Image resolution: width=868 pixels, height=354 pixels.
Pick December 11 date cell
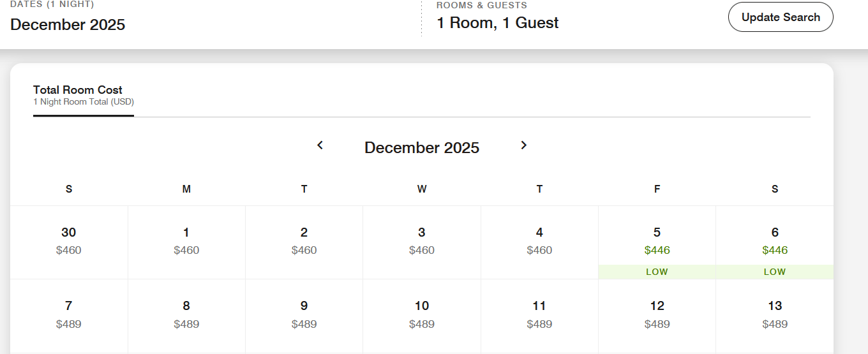539,314
